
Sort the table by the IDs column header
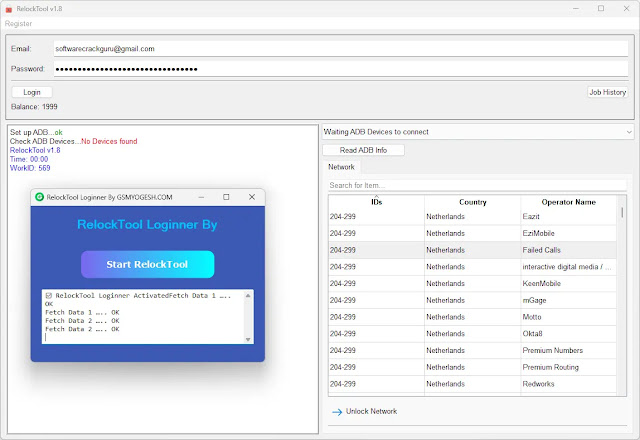375,202
